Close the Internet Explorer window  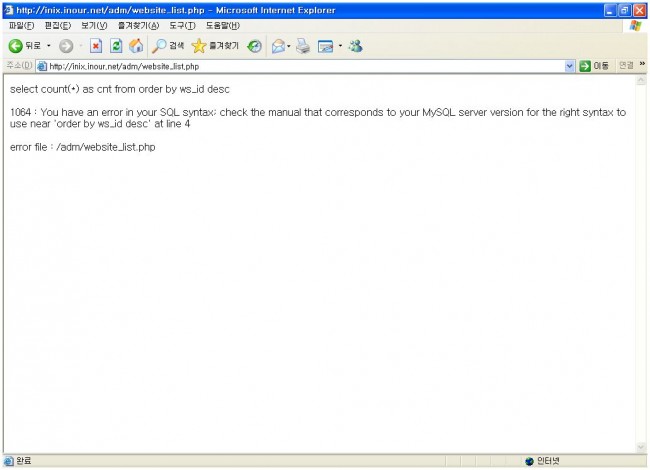[640, 10]
